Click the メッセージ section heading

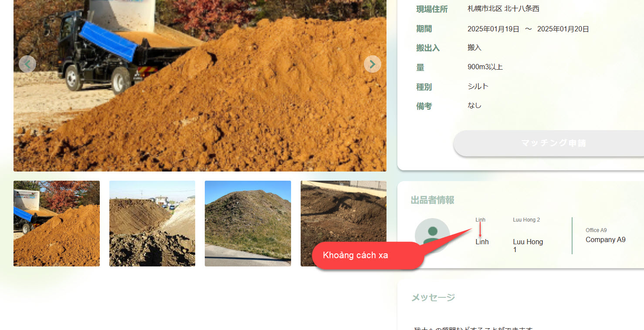coord(433,298)
